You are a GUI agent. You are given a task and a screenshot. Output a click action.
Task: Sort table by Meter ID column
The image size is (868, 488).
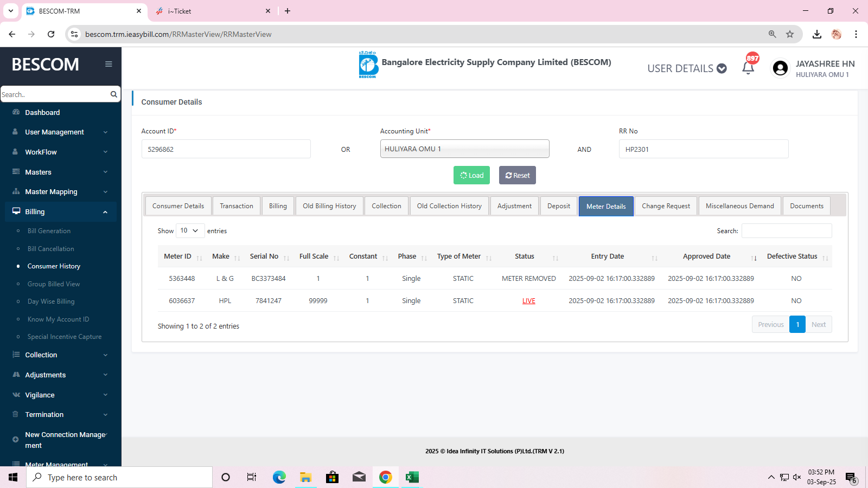(x=178, y=256)
